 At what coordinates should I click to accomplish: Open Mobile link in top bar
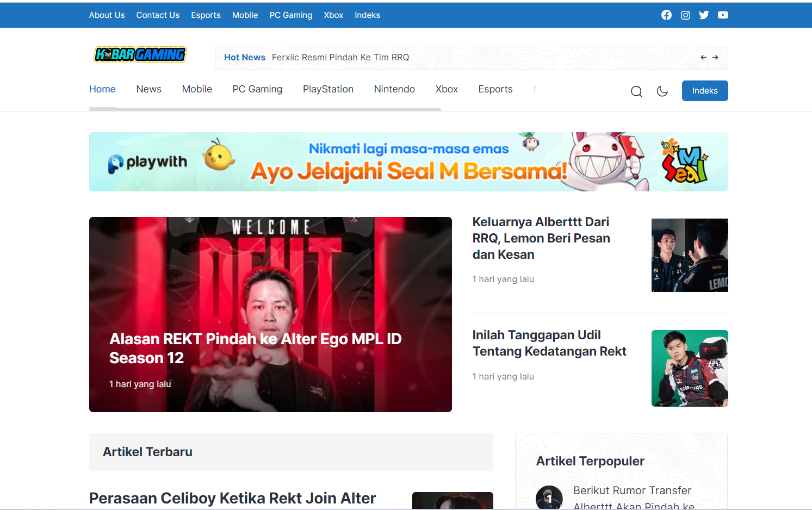[x=245, y=15]
